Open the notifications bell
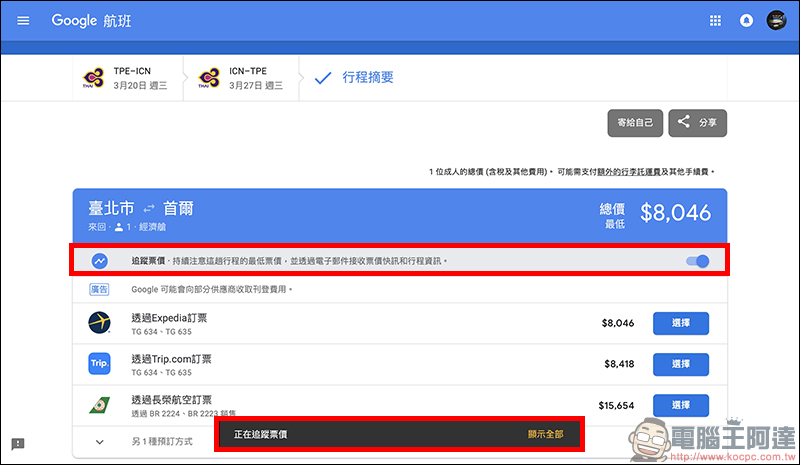800x465 pixels. tap(746, 20)
